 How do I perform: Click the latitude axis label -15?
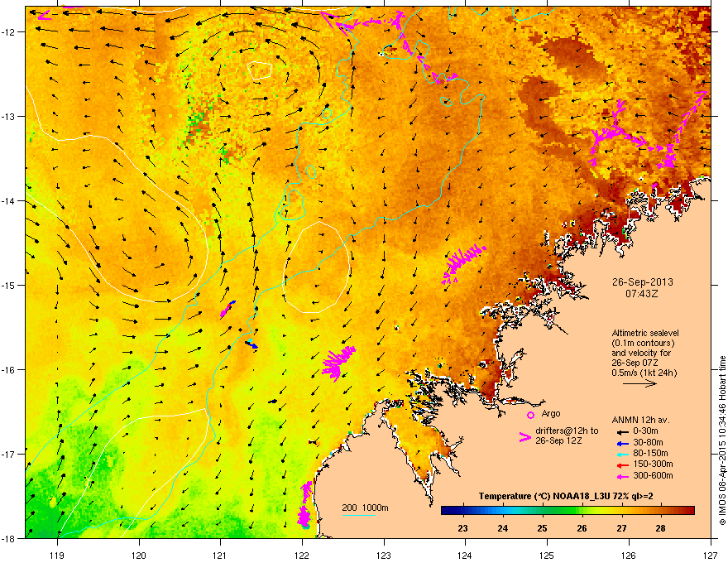coord(8,285)
